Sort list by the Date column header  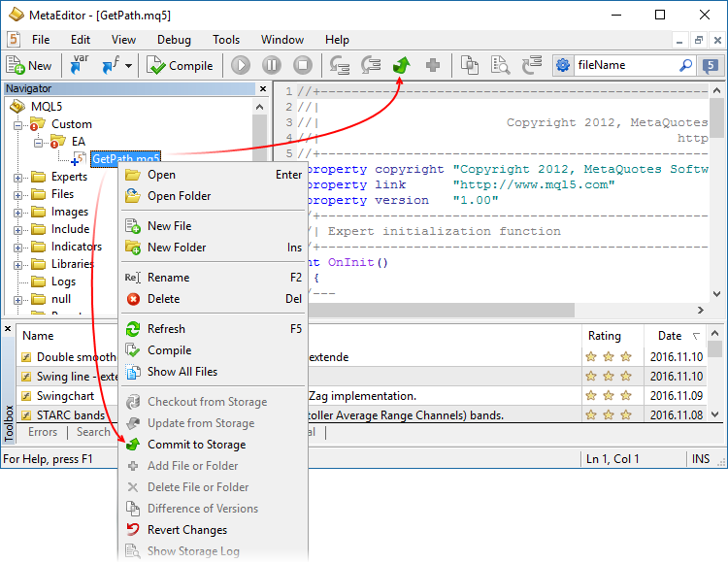670,336
